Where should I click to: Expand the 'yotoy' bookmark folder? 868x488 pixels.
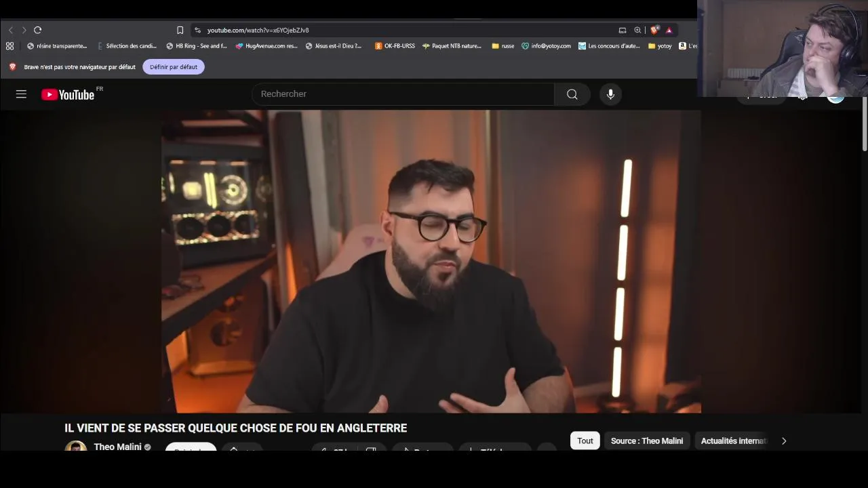pyautogui.click(x=660, y=46)
